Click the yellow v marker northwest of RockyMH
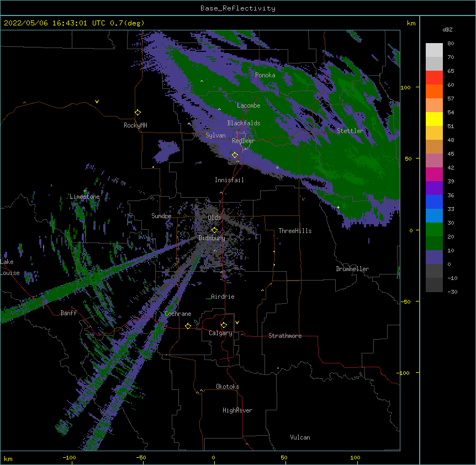476x465 pixels. (x=97, y=102)
